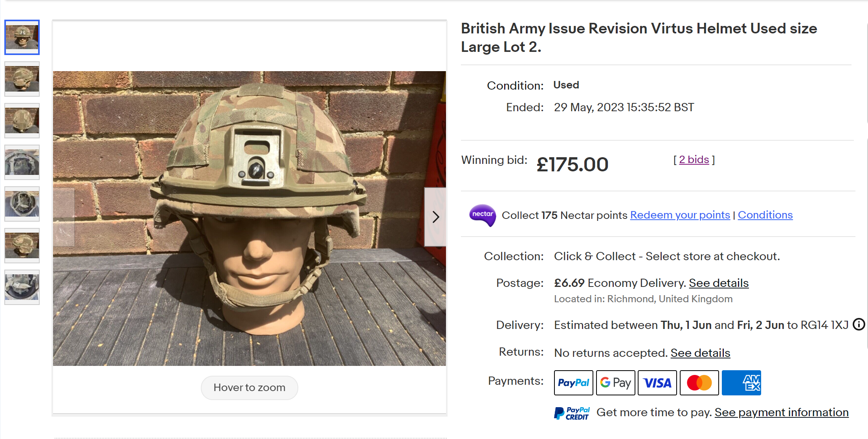Click the Visa card icon

[x=657, y=382]
